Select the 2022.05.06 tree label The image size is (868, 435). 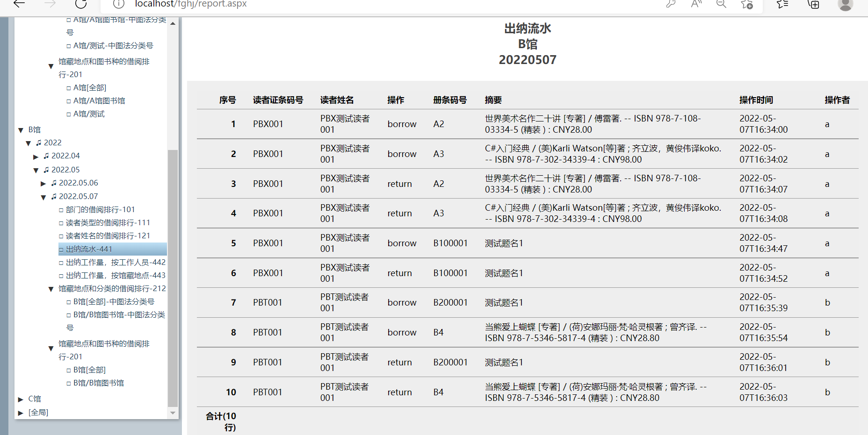pyautogui.click(x=78, y=183)
